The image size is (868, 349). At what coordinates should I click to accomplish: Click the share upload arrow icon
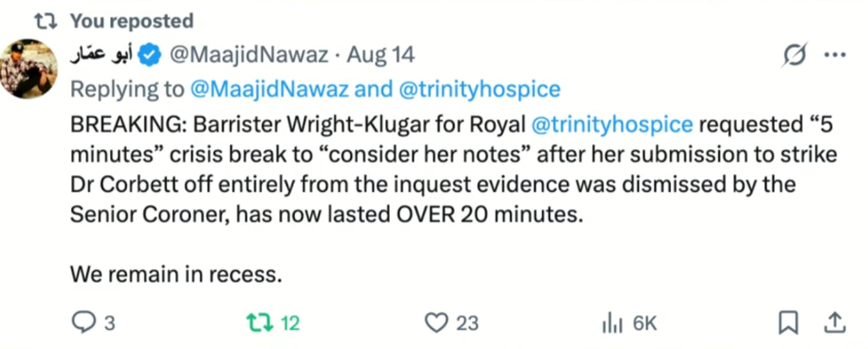click(x=837, y=322)
